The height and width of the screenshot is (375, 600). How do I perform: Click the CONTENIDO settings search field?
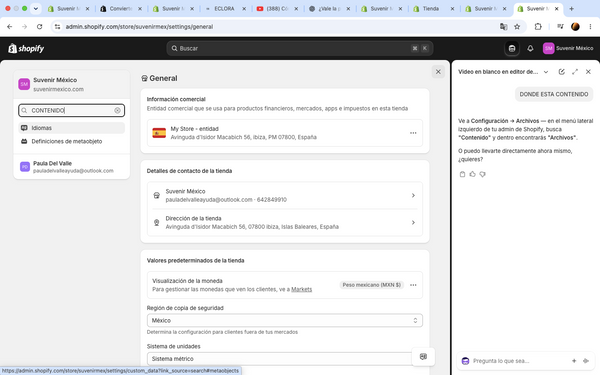click(71, 111)
